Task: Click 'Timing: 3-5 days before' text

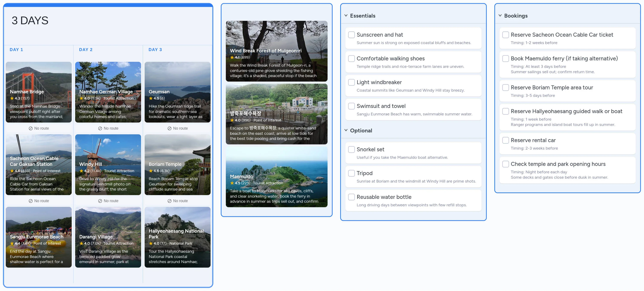Action: [533, 95]
